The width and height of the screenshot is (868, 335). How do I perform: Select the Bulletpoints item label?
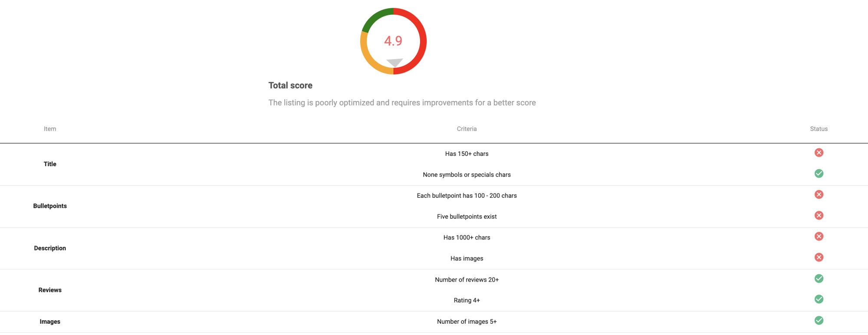50,206
